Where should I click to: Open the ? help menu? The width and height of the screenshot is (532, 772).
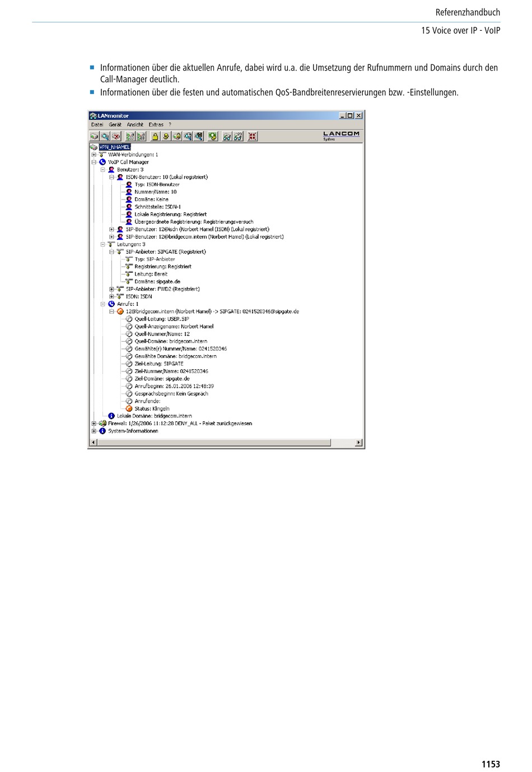(x=170, y=124)
